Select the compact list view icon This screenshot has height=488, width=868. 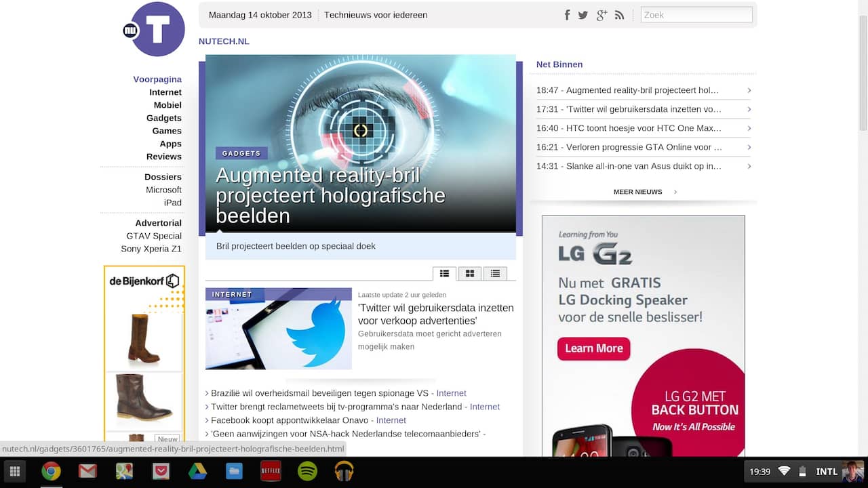tap(495, 273)
